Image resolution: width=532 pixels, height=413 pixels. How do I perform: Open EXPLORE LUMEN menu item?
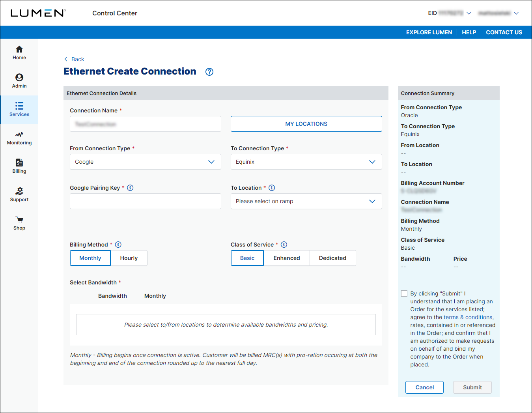click(x=429, y=32)
